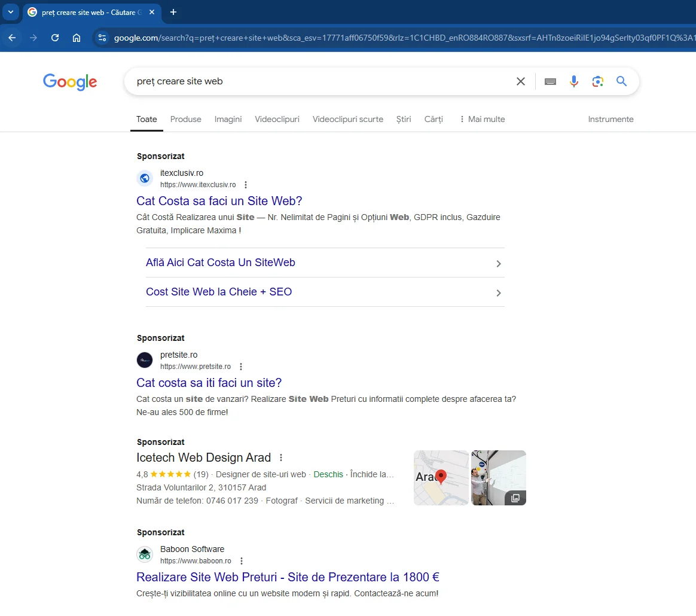Open 'Cat Costa sa faci un Site Web?' link
Viewport: 696px width, 616px height.
(x=219, y=201)
